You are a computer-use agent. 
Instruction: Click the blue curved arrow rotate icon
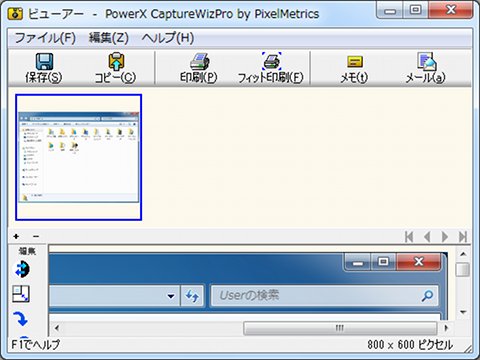tap(21, 318)
